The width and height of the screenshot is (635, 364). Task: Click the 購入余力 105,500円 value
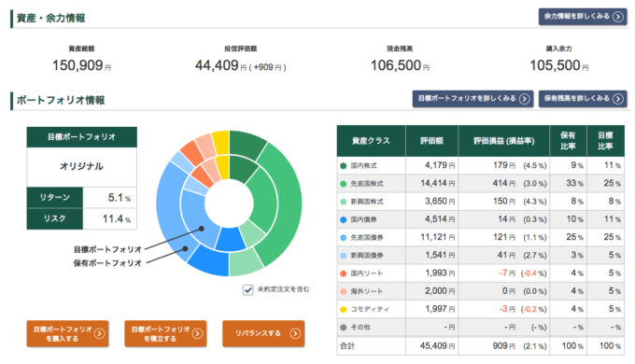(558, 65)
